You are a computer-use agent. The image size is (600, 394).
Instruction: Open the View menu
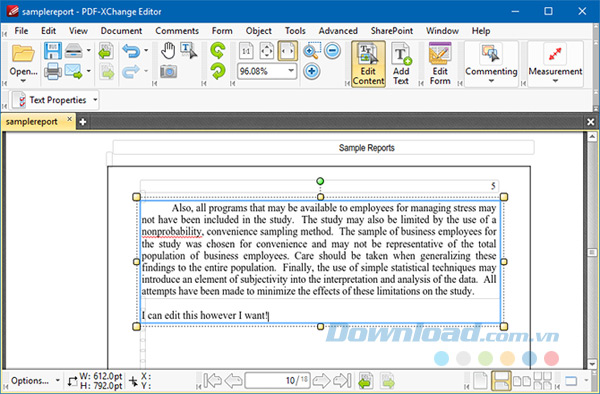(78, 31)
